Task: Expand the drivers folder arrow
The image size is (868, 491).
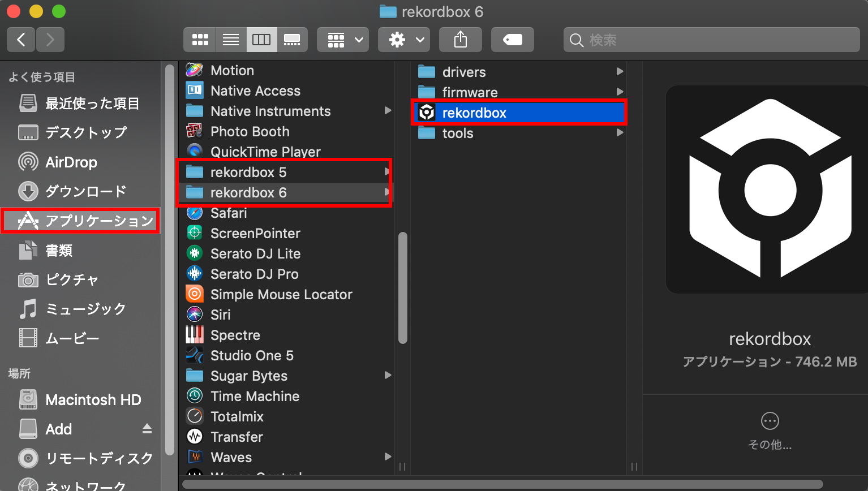Action: pyautogui.click(x=620, y=72)
